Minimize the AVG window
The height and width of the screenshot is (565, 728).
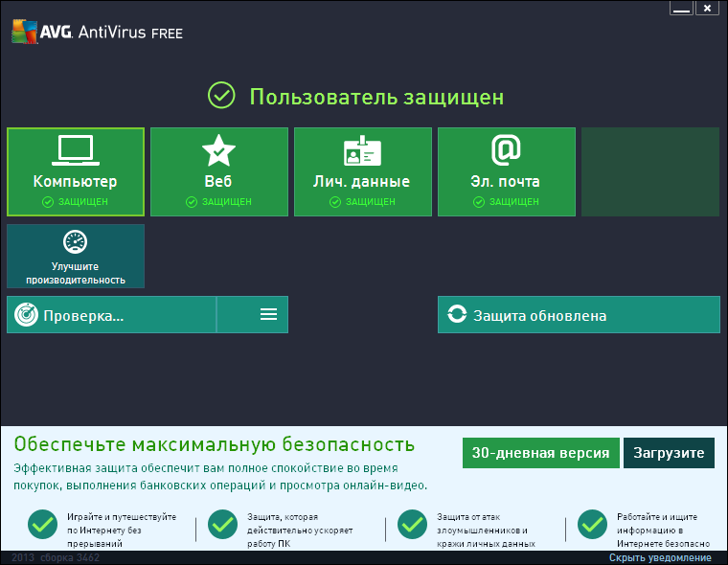pyautogui.click(x=681, y=8)
